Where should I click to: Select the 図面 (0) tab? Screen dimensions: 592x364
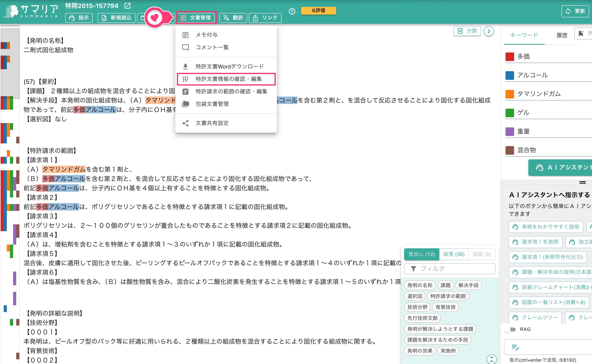click(x=482, y=254)
